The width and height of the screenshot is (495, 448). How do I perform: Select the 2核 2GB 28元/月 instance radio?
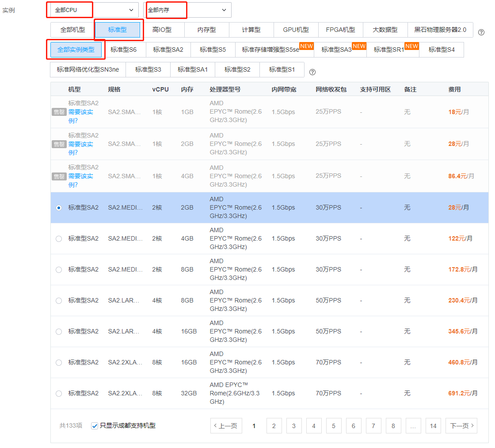[59, 207]
